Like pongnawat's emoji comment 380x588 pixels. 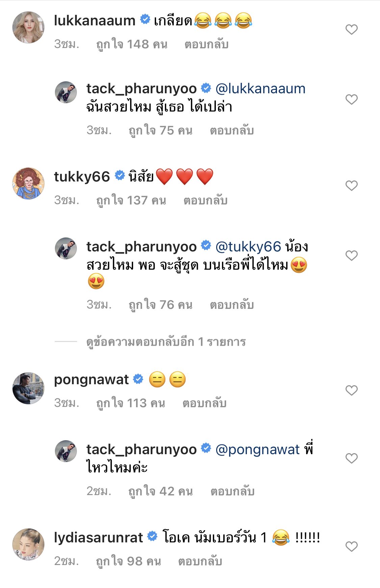351,390
